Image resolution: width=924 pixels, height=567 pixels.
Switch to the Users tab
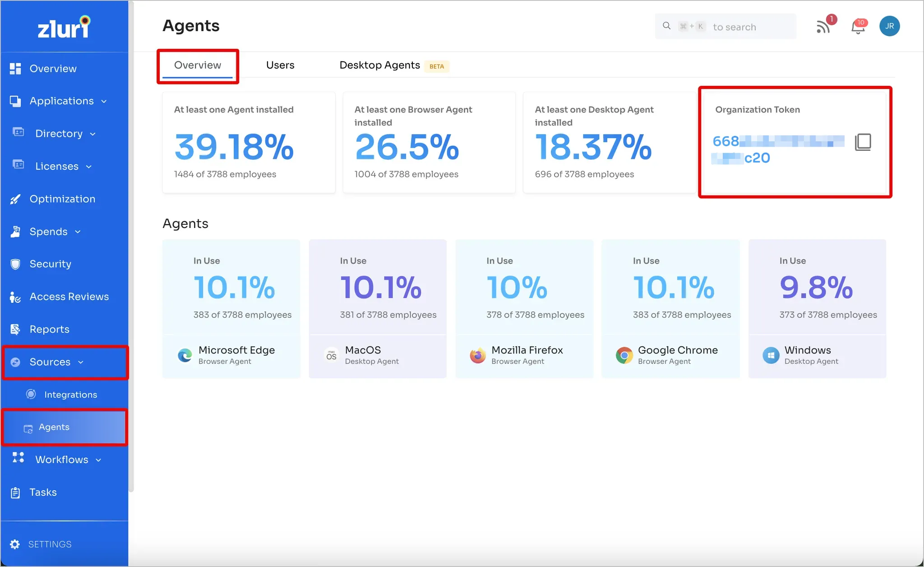click(280, 65)
